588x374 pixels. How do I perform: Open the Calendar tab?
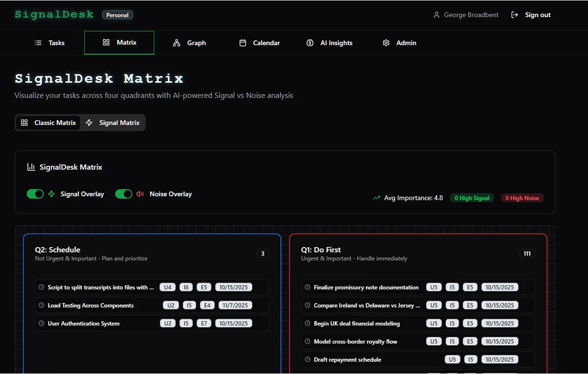point(259,43)
